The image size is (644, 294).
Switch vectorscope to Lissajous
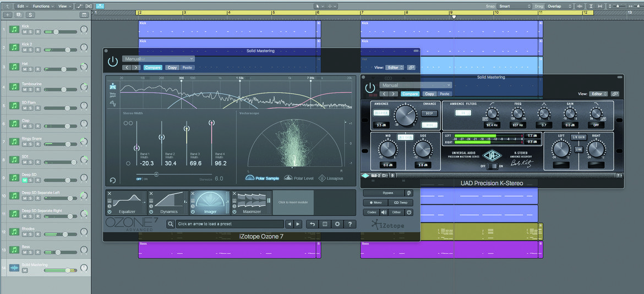click(331, 179)
